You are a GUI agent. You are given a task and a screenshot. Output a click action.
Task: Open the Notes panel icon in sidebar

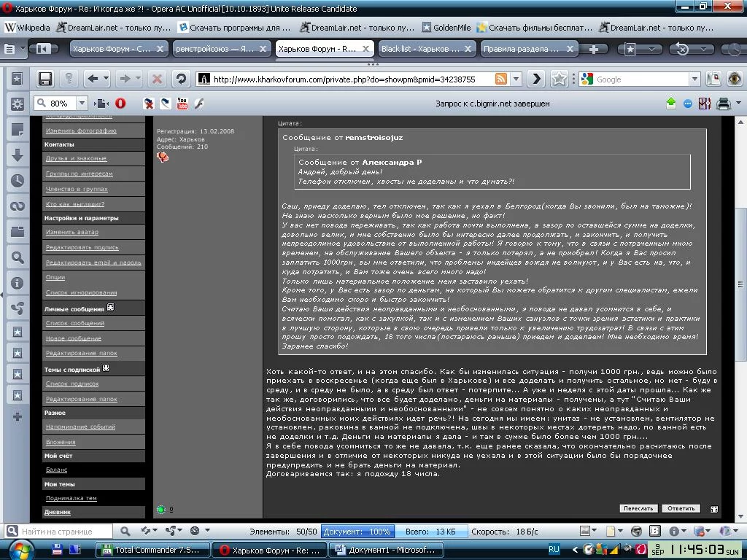pos(18,129)
